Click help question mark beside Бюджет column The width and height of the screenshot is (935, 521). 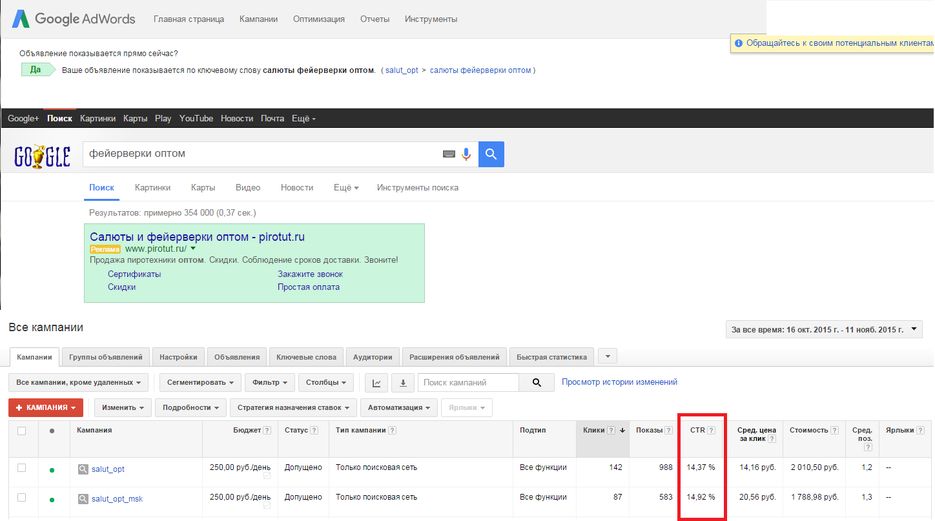267,430
